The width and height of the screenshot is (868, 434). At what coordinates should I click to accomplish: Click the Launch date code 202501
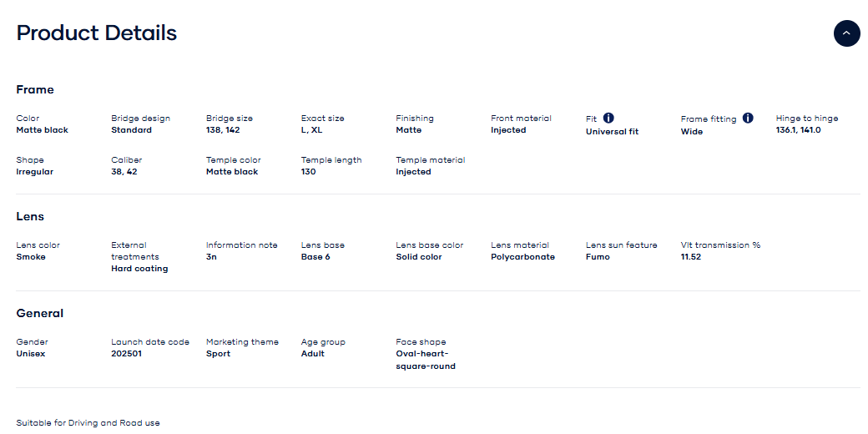pyautogui.click(x=129, y=354)
